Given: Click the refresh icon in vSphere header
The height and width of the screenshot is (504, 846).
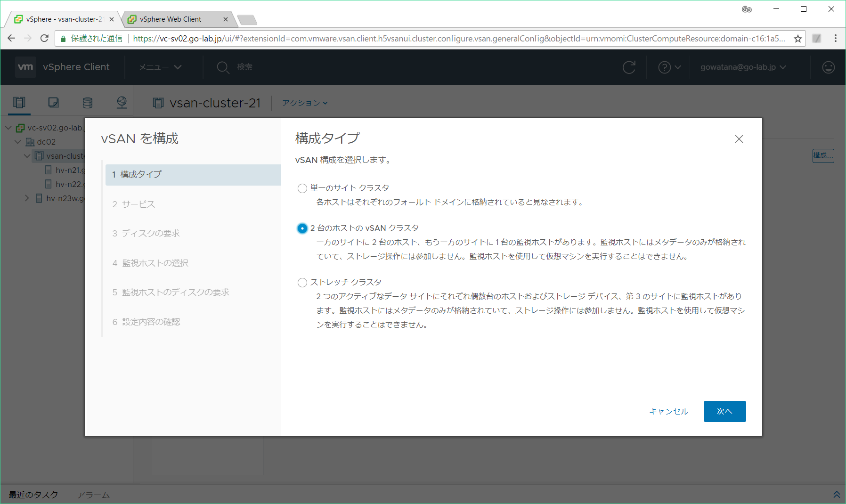Looking at the screenshot, I should [629, 67].
